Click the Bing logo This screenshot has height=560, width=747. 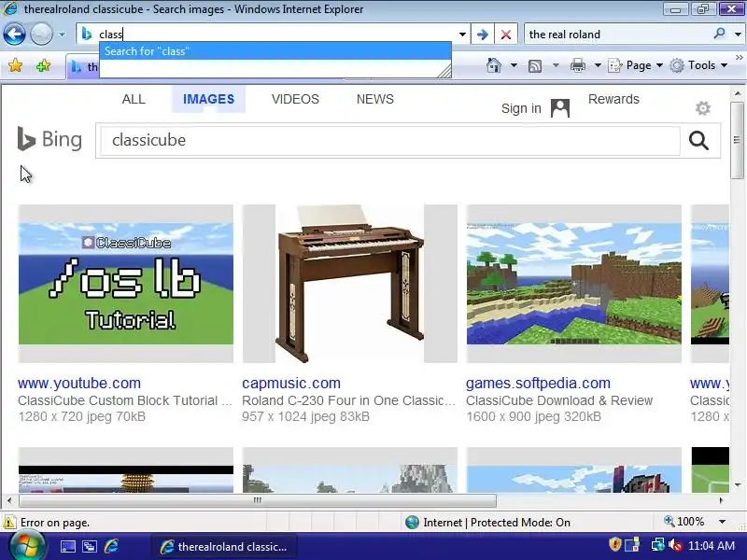tap(49, 139)
